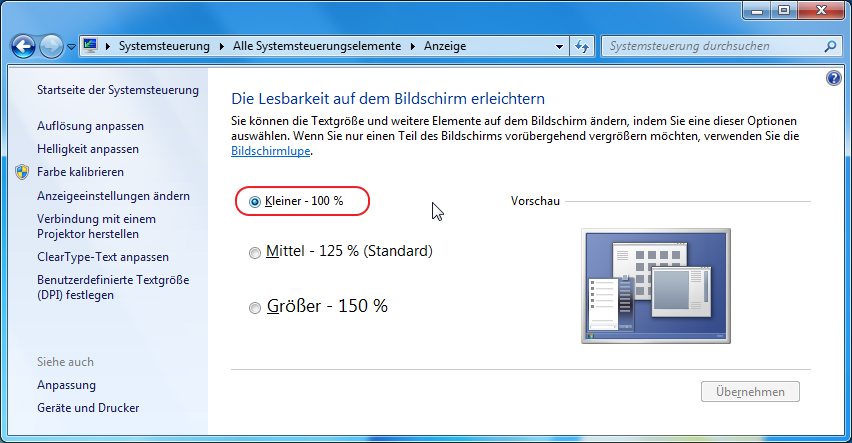Open help via the question mark icon

(x=834, y=78)
